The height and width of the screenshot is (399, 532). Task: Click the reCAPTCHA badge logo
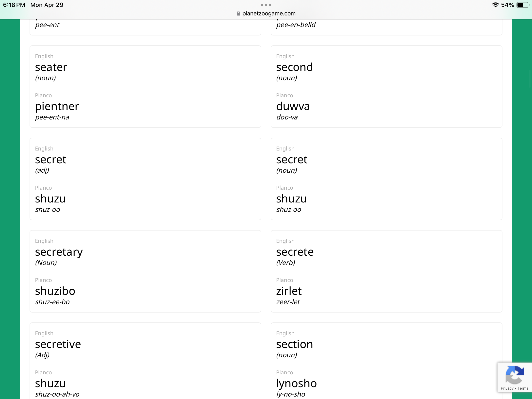point(514,375)
